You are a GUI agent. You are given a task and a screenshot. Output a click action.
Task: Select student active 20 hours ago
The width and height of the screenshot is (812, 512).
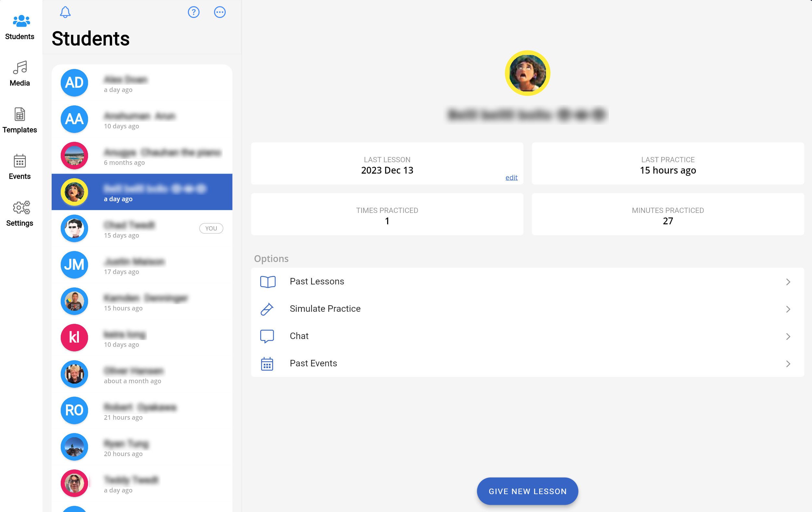[142, 447]
